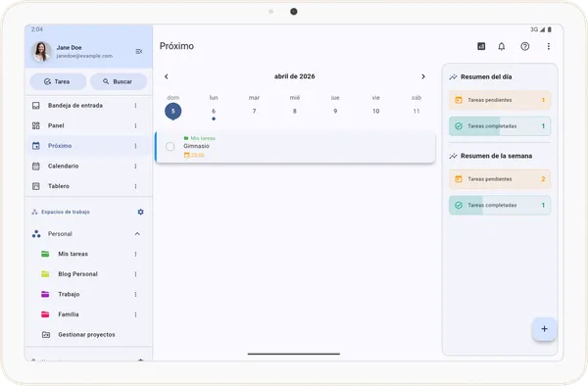Open the Buscar search button
The width and height of the screenshot is (588, 386).
[x=119, y=81]
